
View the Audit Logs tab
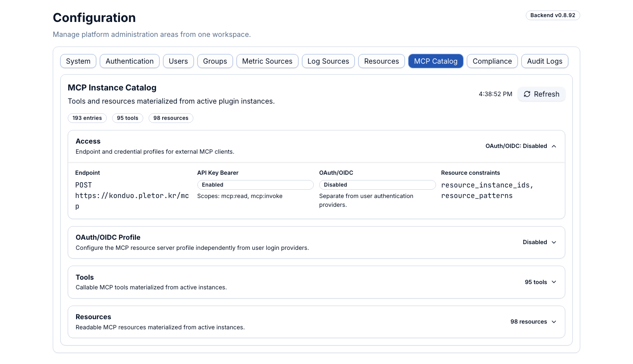point(545,61)
